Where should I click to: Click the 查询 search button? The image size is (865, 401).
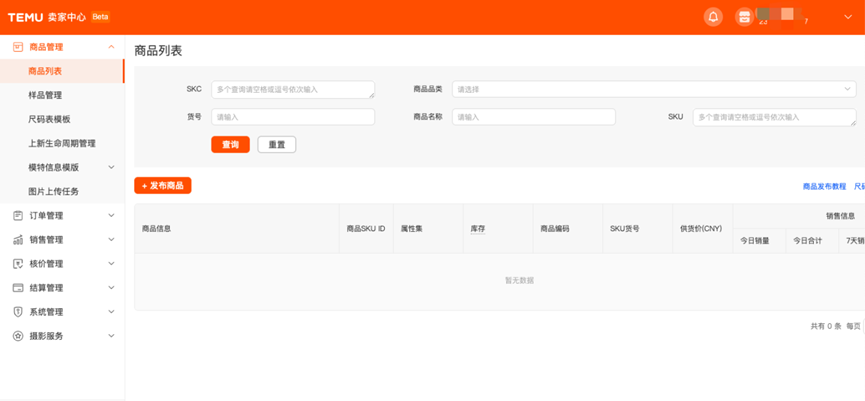[x=231, y=145]
